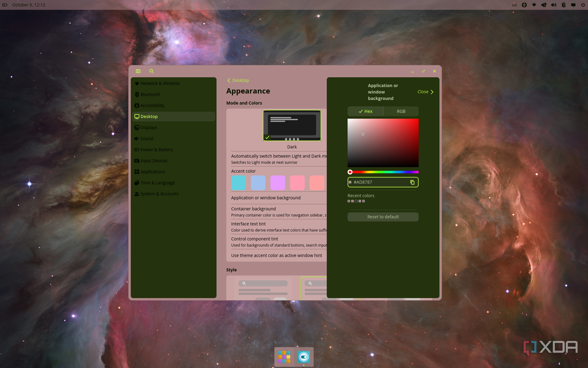The image size is (588, 368).
Task: Open Container background color setting
Action: (279, 212)
